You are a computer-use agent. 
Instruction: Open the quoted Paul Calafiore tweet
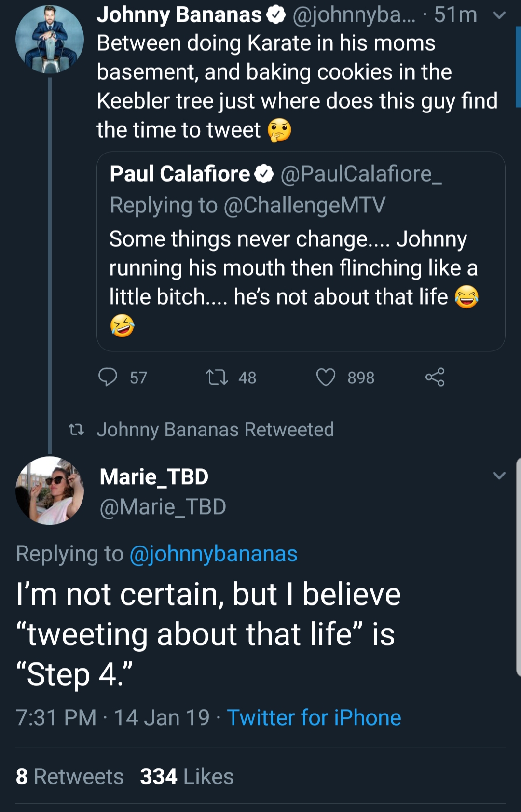pos(301,252)
